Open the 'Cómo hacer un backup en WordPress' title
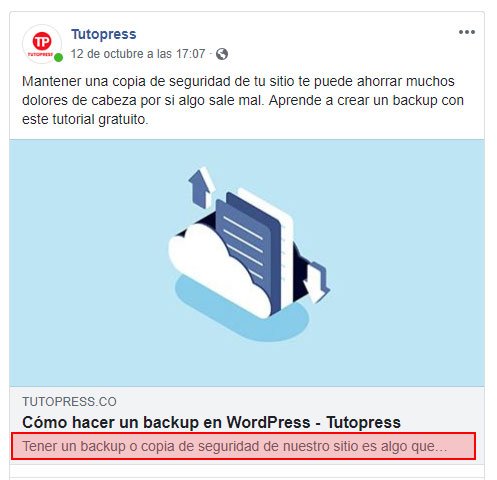The width and height of the screenshot is (497, 480). (211, 422)
